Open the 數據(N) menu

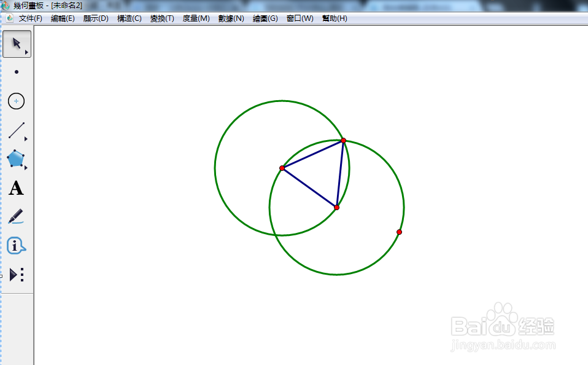[231, 18]
